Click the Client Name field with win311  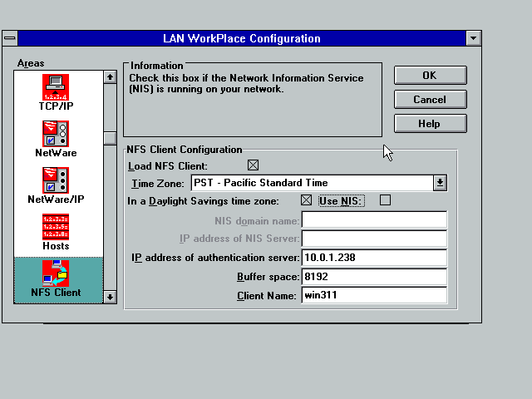coord(374,295)
